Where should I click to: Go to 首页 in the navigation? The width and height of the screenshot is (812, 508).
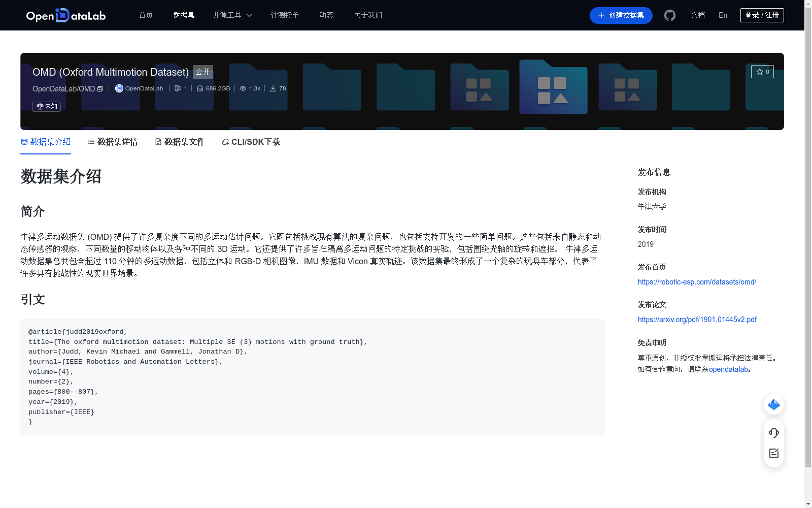tap(146, 15)
